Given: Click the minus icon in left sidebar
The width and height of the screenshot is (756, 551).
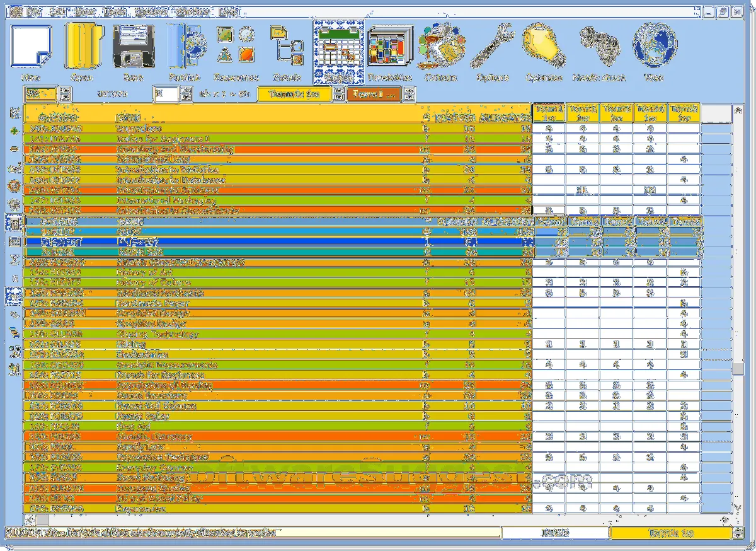Looking at the screenshot, I should [x=14, y=149].
